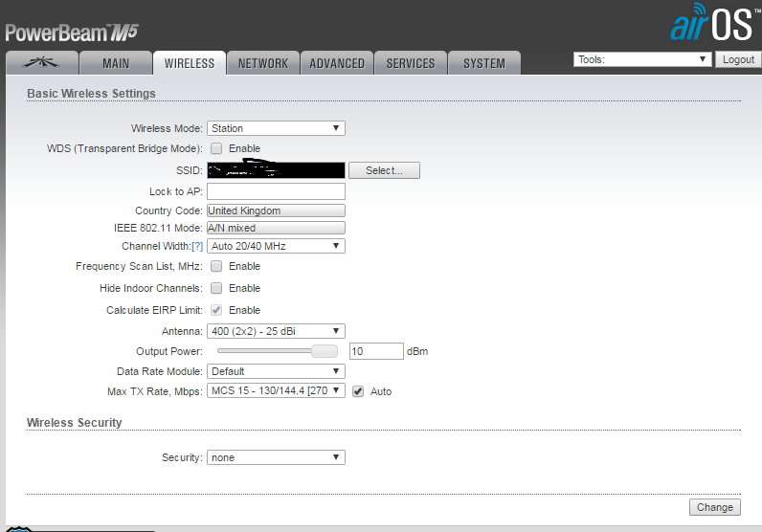This screenshot has width=762, height=532.
Task: Click the IEEE 802.11 Mode field
Action: point(276,228)
